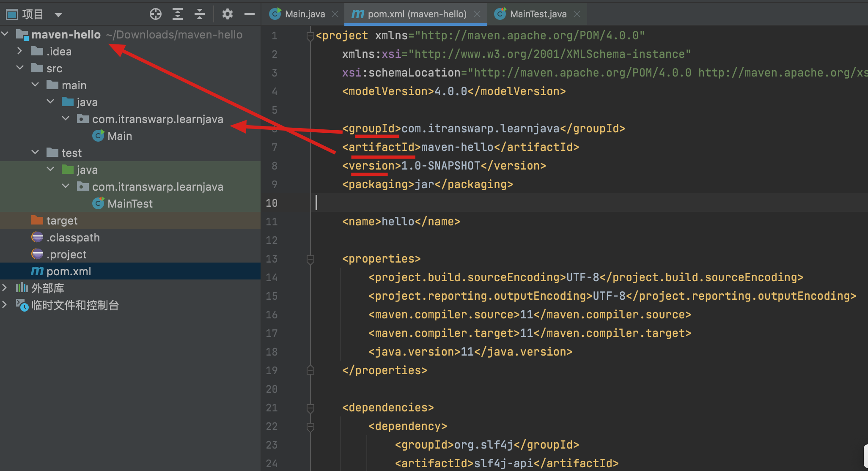Image resolution: width=868 pixels, height=471 pixels.
Task: Select pom.xml in project tree
Action: point(130,271)
